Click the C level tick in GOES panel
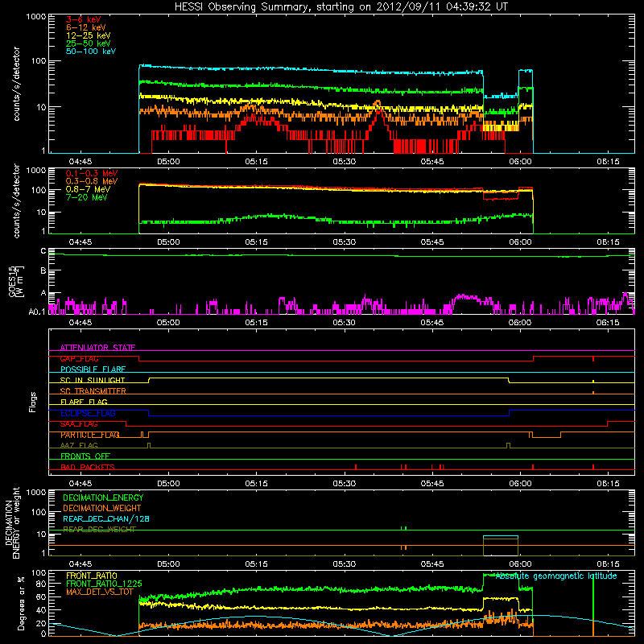This screenshot has height=644, width=644. (43, 251)
